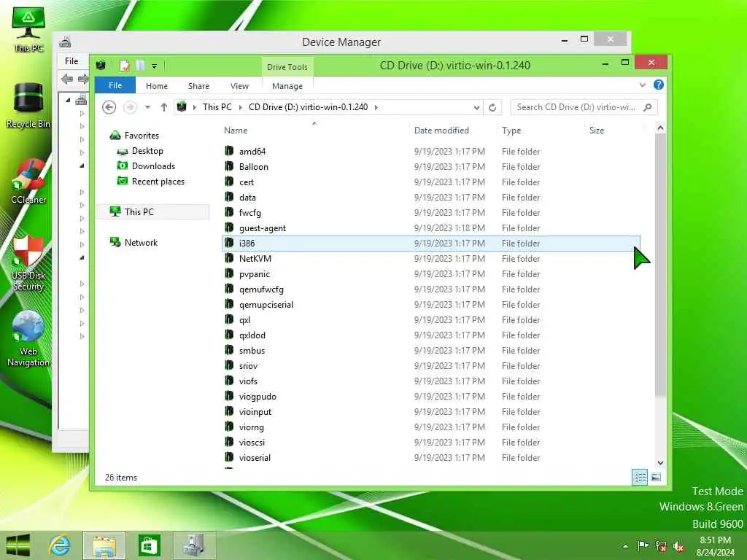Screen dimensions: 747x560
Task: Click Device Manager taskbar icon
Action: point(194,545)
